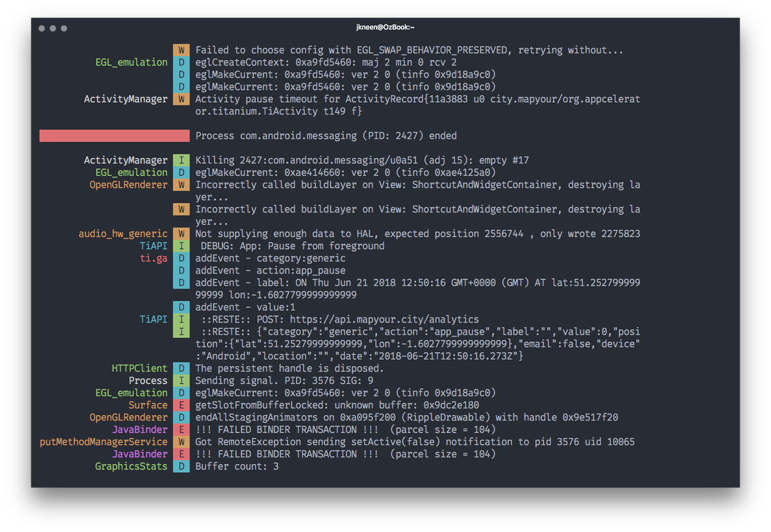This screenshot has width=771, height=532.
Task: Select the E error badge beside Surface
Action: [181, 405]
